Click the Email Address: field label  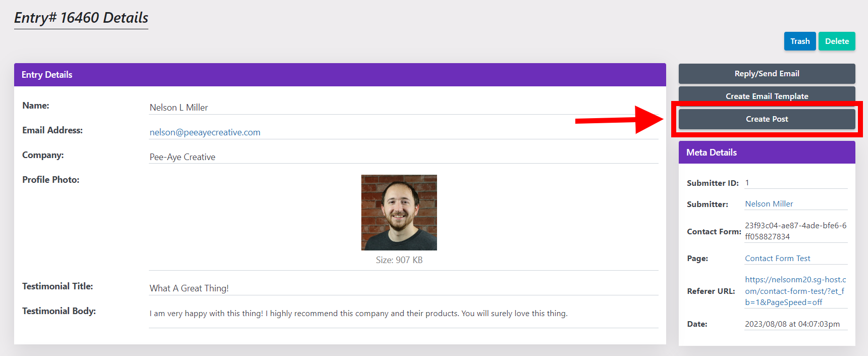(x=52, y=130)
